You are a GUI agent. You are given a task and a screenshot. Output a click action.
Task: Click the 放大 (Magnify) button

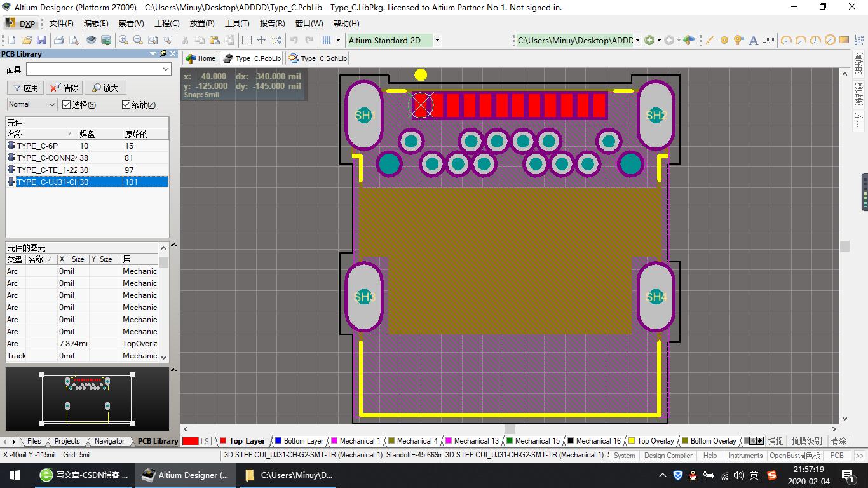pos(105,88)
